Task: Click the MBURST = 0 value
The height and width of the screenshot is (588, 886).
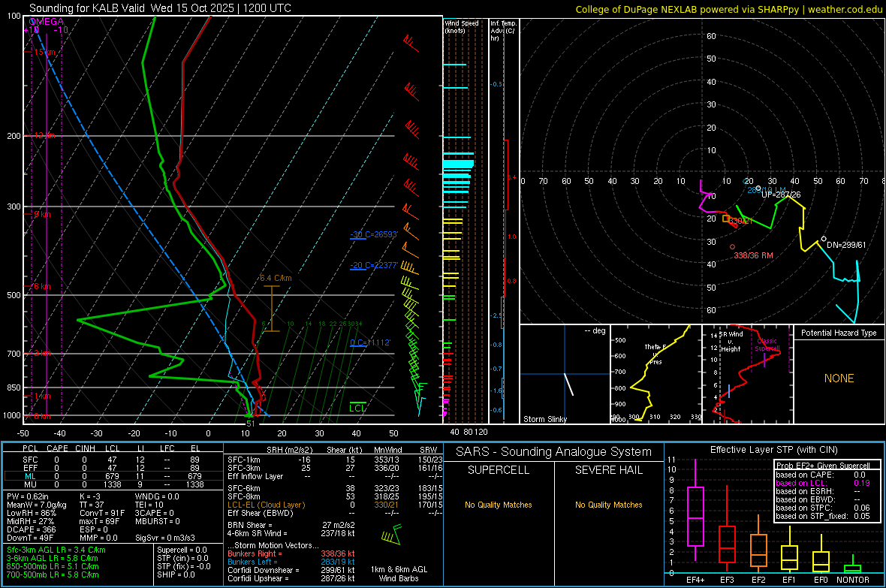Action: (x=158, y=521)
